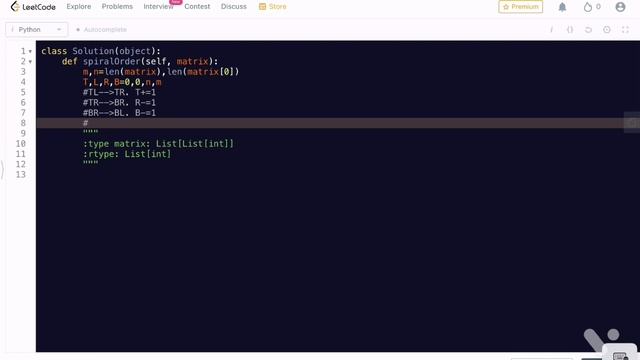Click the LeetCode logo
The image size is (640, 360).
33,7
